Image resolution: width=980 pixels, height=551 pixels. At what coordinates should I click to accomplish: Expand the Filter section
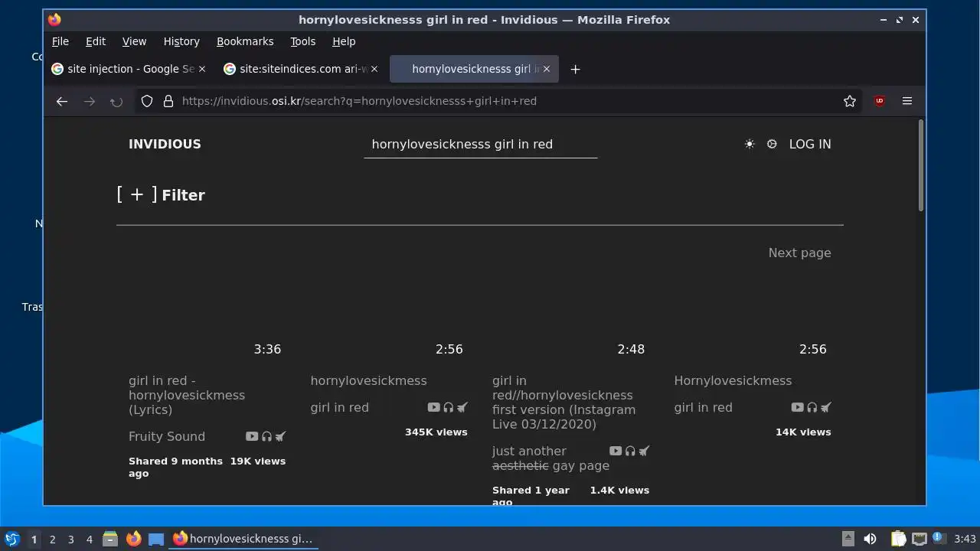coord(161,195)
